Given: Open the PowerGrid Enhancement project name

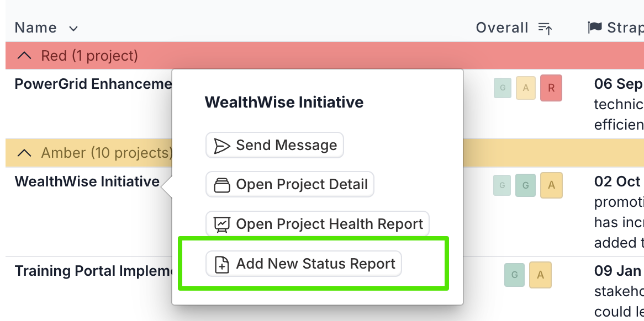Looking at the screenshot, I should 93,84.
